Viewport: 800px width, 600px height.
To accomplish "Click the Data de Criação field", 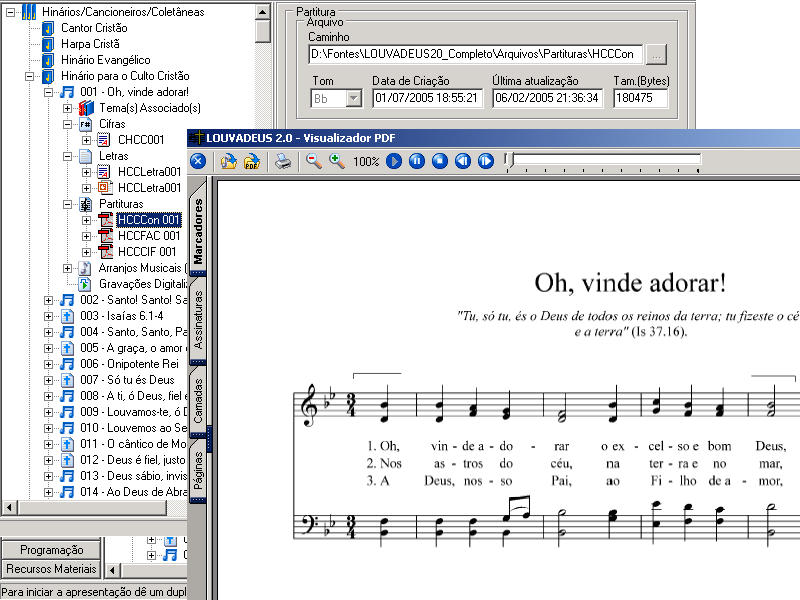I will click(428, 98).
